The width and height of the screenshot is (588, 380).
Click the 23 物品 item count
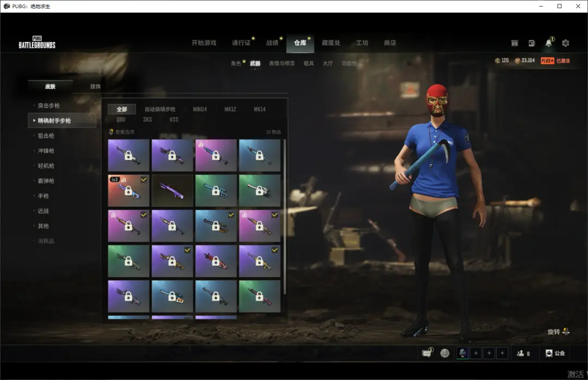point(273,132)
